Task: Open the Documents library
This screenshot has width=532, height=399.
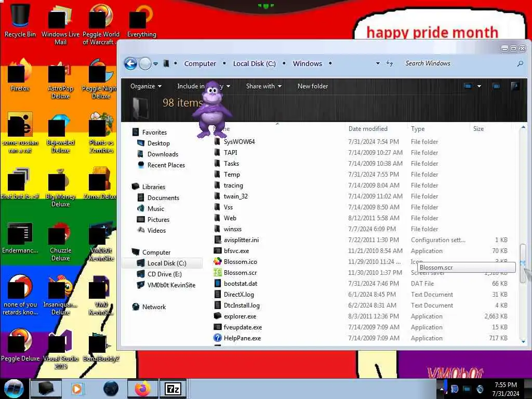Action: (163, 198)
